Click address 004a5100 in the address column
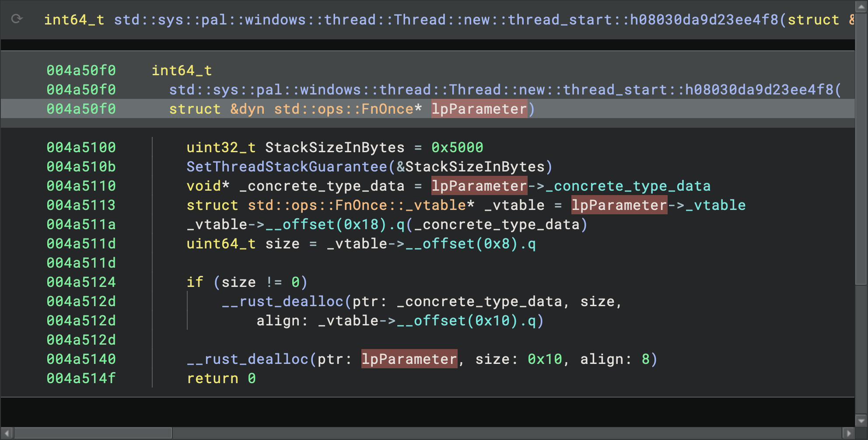868x440 pixels. click(81, 147)
